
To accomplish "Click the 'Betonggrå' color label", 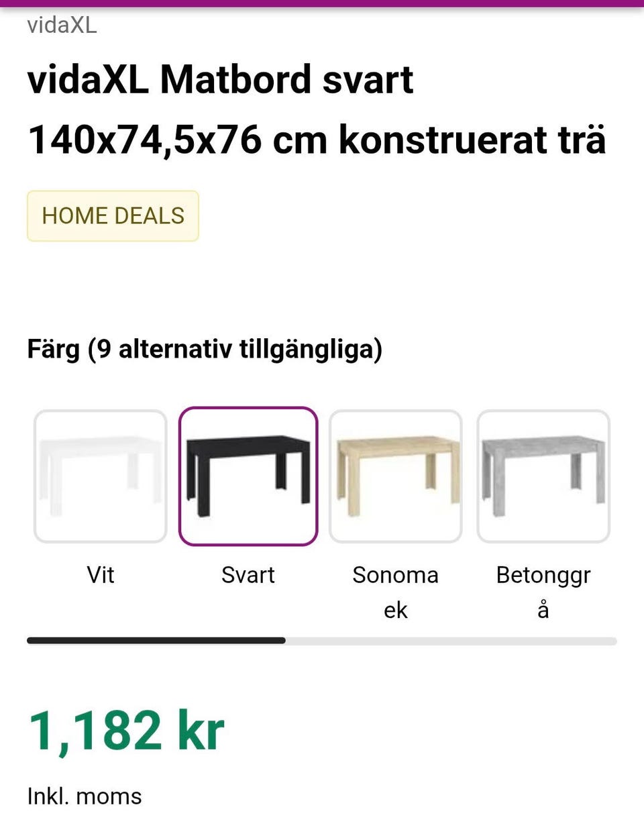I will tap(543, 592).
